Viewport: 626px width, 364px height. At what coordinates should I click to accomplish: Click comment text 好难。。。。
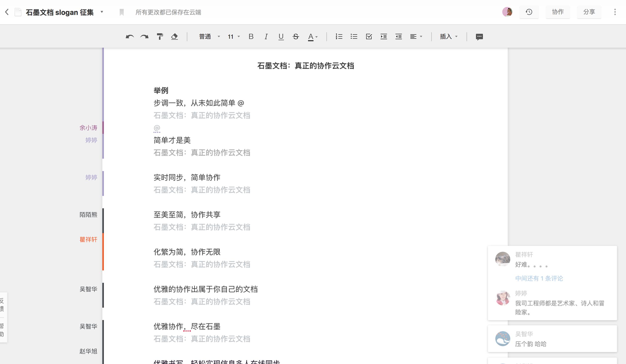tap(531, 264)
